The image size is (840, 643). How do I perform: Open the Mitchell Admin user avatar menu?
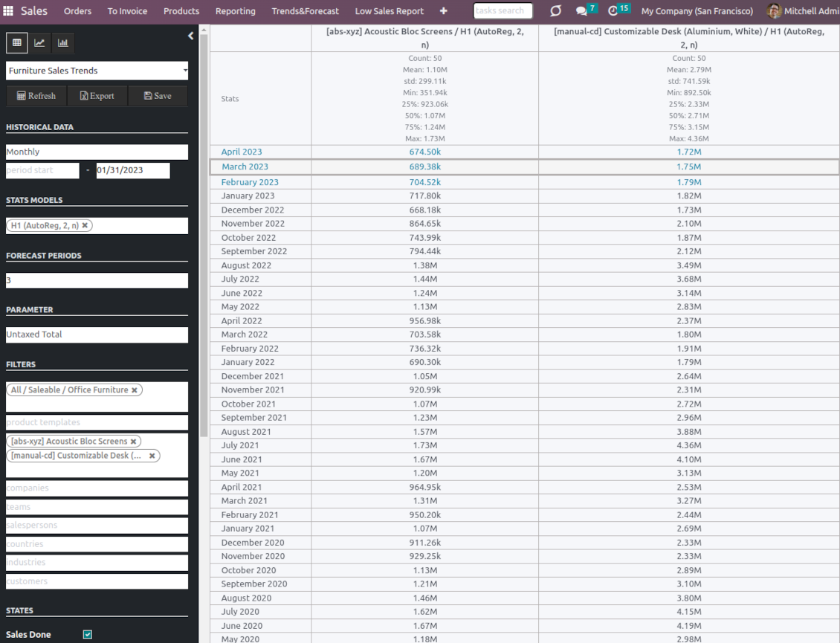coord(773,10)
